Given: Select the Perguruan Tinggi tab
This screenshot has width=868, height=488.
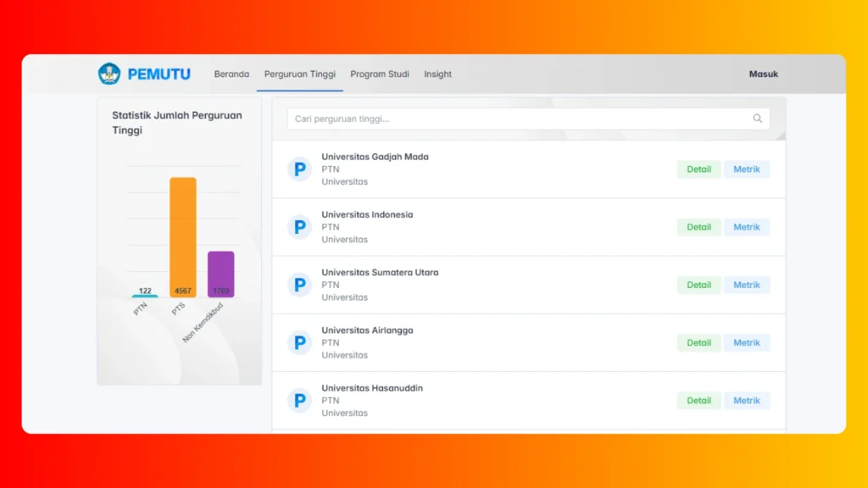Looking at the screenshot, I should click(299, 75).
